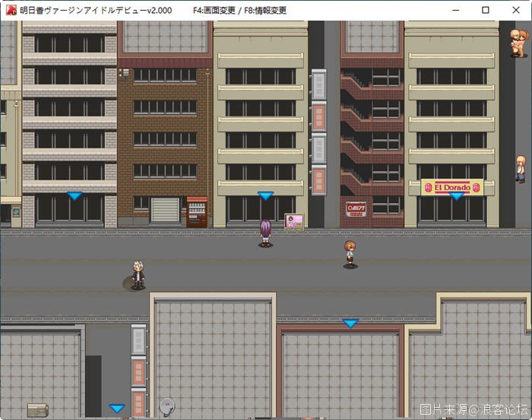This screenshot has height=420, width=532.
Task: Click blue arrow at bottom-left alley
Action: point(116,409)
